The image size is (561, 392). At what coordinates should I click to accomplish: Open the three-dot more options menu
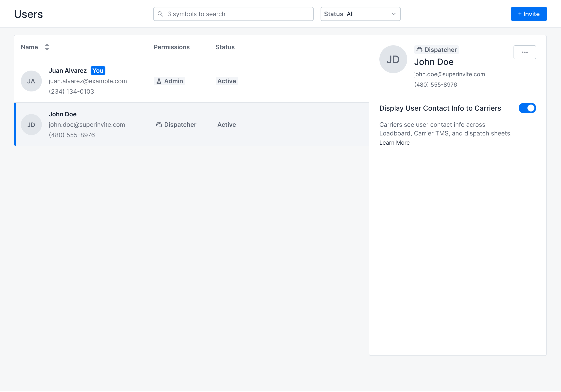(x=525, y=52)
